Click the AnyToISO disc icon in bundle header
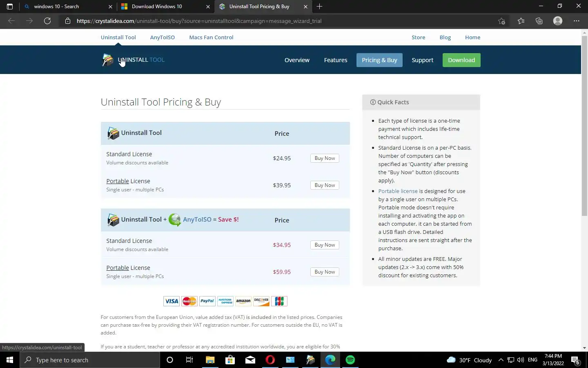The height and width of the screenshot is (368, 588). click(175, 220)
